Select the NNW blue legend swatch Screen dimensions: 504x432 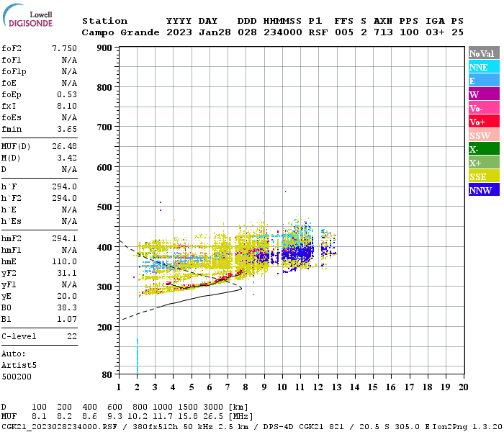tap(484, 189)
